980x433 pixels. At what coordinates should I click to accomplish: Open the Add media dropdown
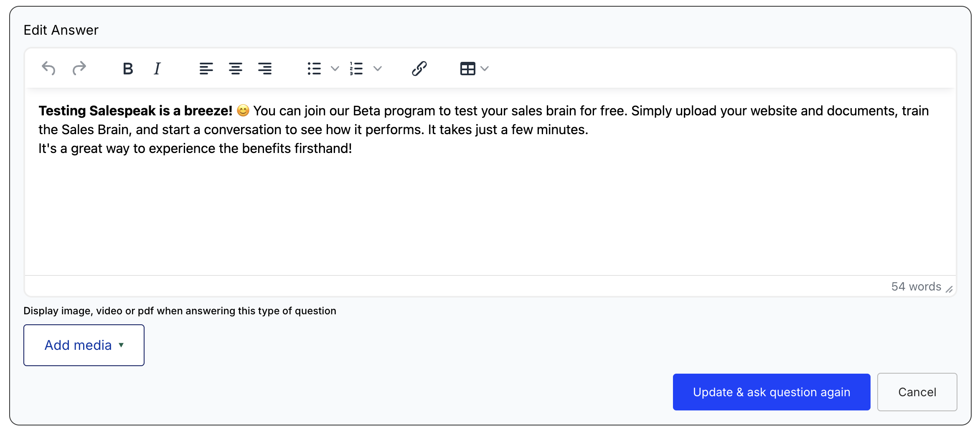click(x=84, y=345)
